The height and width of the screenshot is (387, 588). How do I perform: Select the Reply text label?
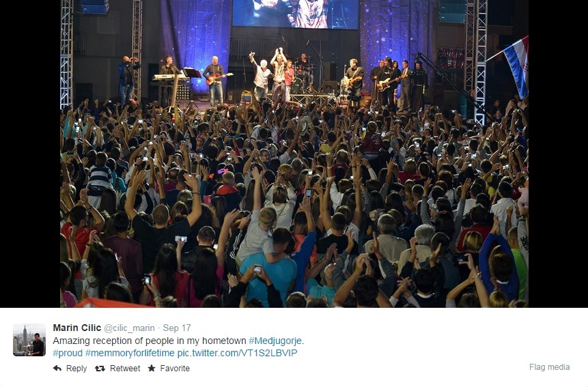coord(76,369)
